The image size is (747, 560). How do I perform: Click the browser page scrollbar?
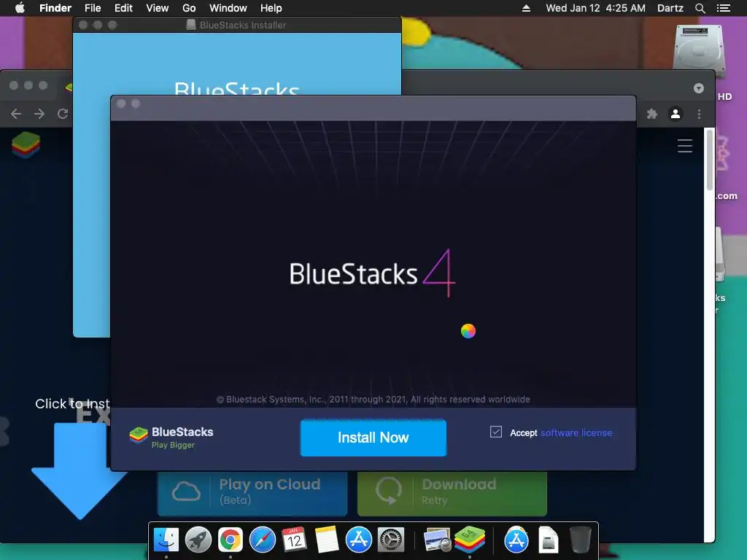click(x=709, y=160)
